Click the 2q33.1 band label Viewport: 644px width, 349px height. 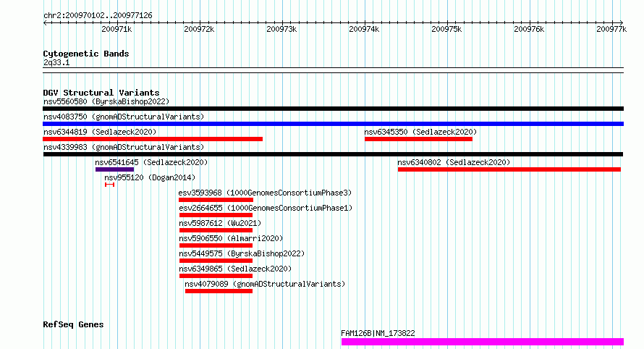coord(56,62)
